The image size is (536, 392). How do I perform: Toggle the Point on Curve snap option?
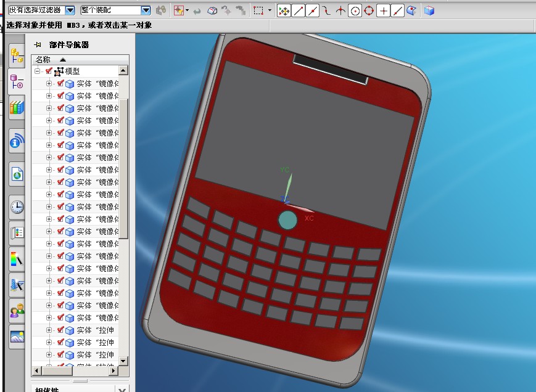(397, 11)
